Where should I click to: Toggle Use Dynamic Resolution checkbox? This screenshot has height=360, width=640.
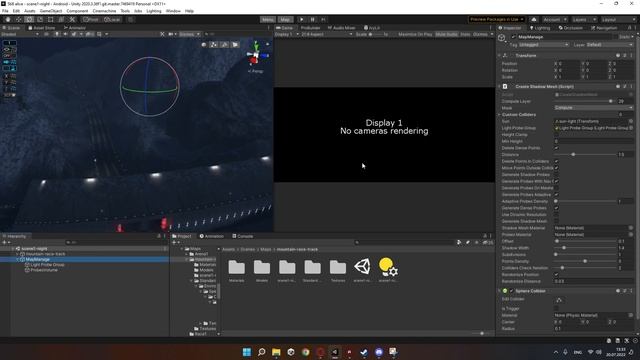[x=556, y=215]
